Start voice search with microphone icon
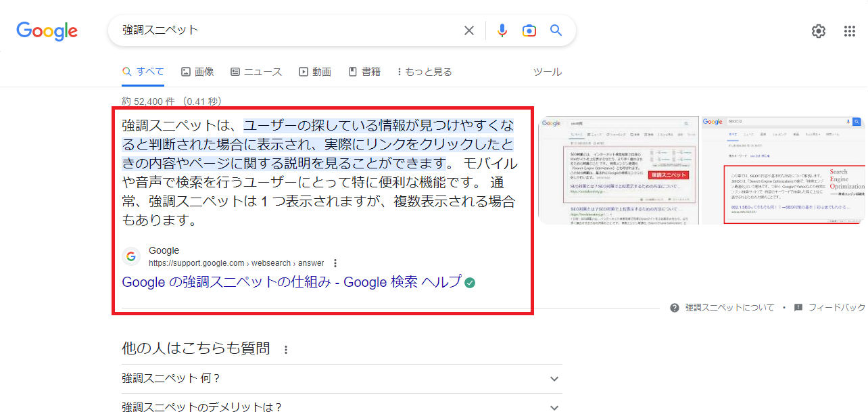This screenshot has width=868, height=412. (502, 30)
